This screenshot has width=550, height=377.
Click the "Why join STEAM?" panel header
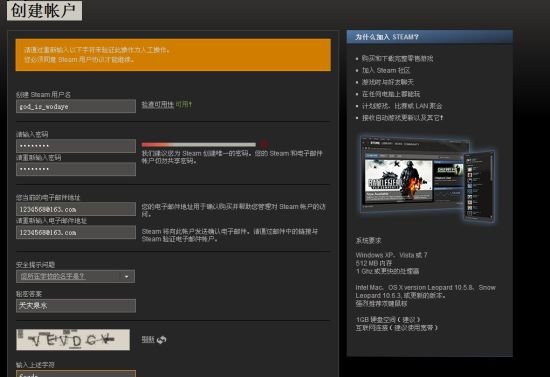430,37
